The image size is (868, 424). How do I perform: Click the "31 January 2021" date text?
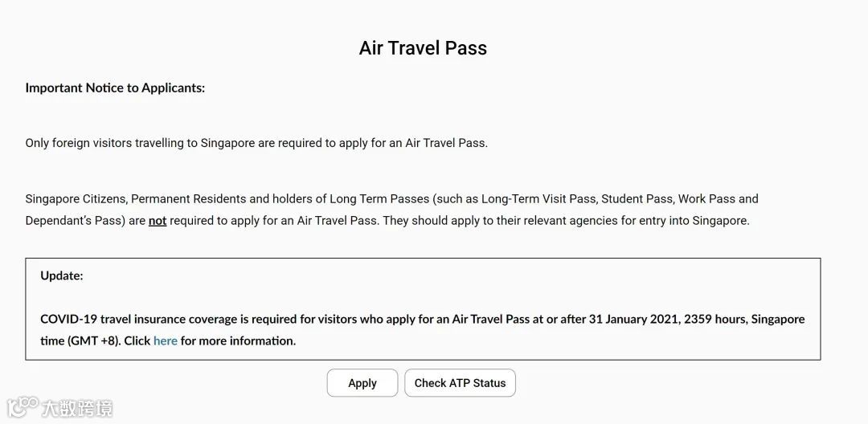click(633, 319)
